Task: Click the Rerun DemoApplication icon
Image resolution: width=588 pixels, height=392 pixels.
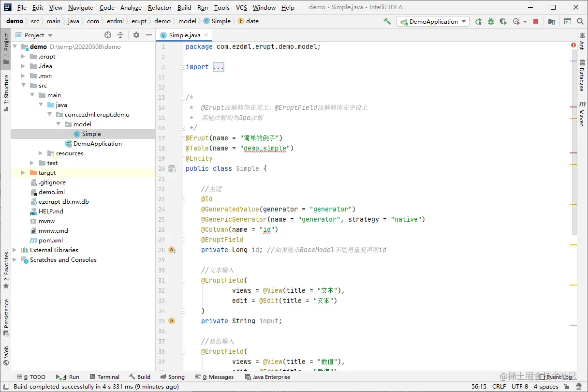Action: click(478, 21)
